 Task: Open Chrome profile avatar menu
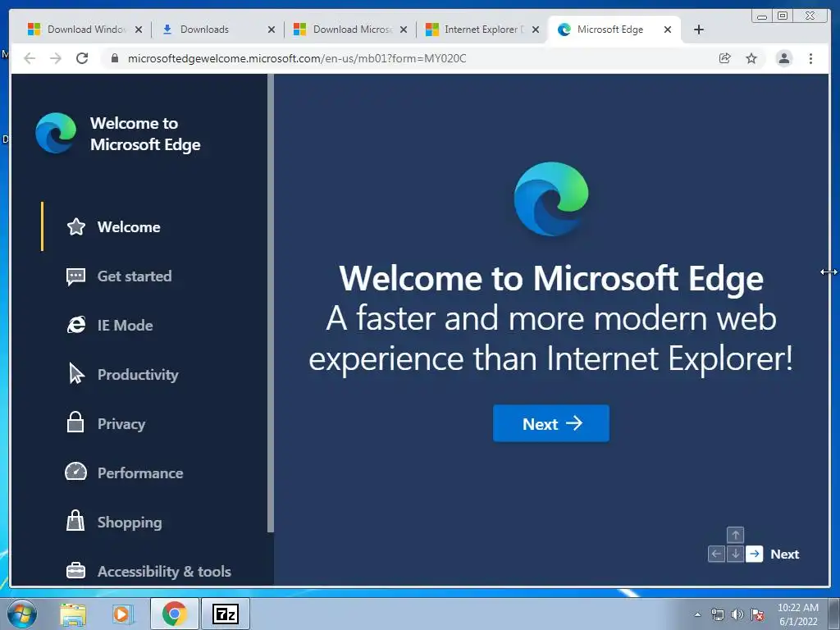click(783, 58)
